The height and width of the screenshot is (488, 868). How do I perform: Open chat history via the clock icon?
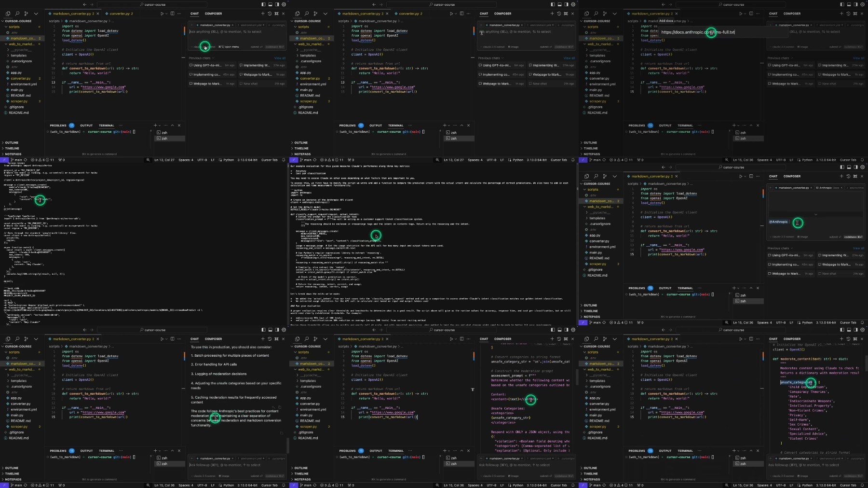(x=269, y=14)
